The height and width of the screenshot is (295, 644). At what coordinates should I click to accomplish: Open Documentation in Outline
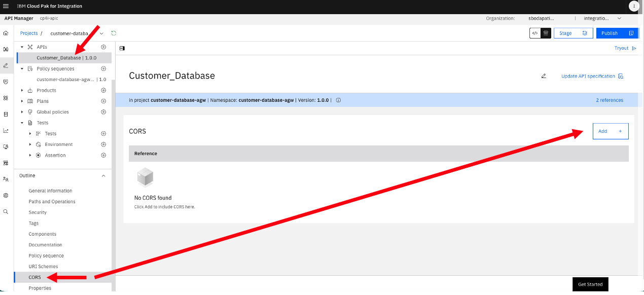45,245
